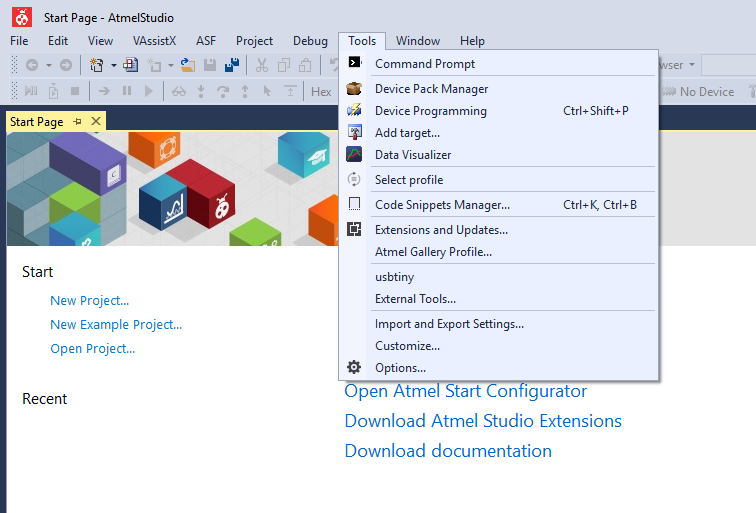Open Extensions and Updates...
This screenshot has width=756, height=513.
pyautogui.click(x=499, y=230)
